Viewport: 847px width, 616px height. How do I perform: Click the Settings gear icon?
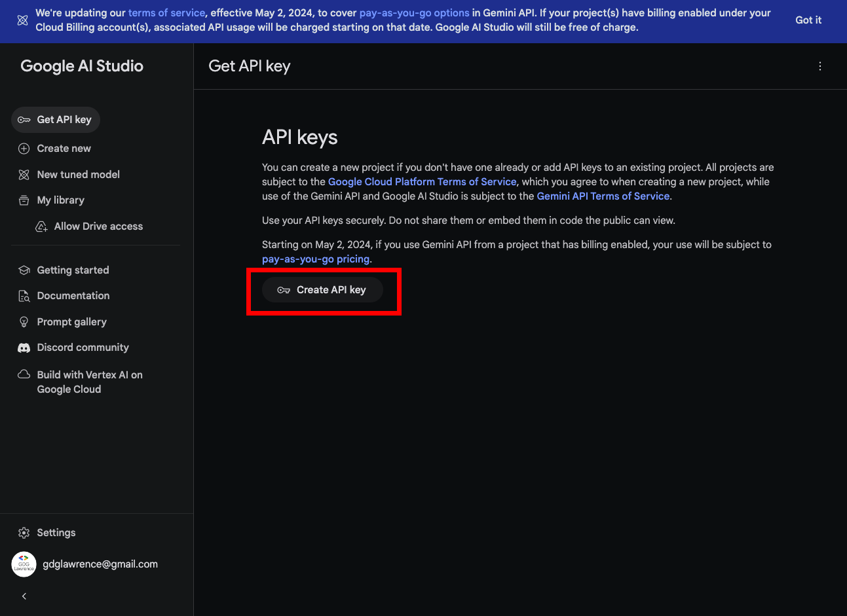coord(24,533)
